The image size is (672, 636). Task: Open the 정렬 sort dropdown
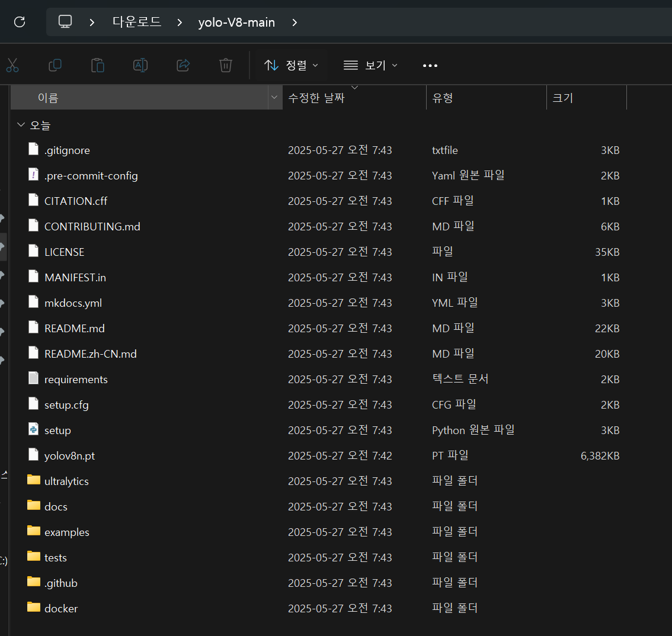(291, 65)
